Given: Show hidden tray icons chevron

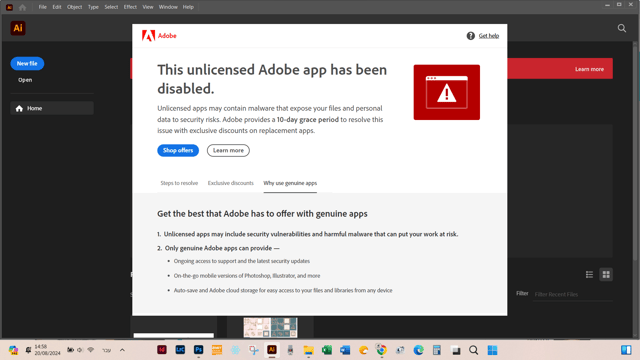Looking at the screenshot, I should pos(122,350).
